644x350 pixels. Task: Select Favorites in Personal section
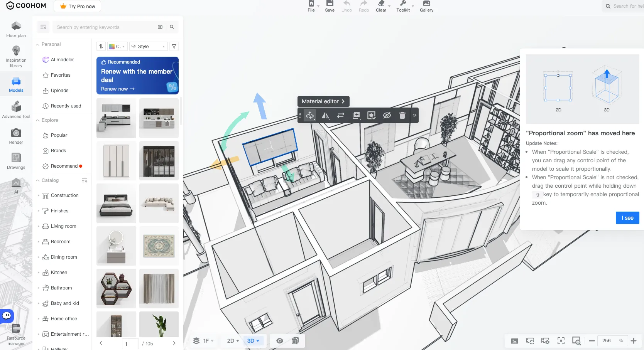tap(61, 75)
